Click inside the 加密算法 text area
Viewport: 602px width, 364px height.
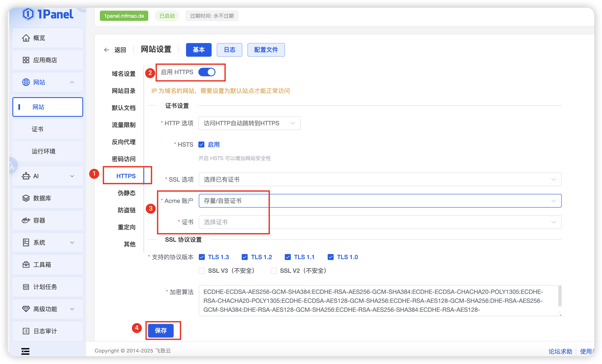coord(378,300)
